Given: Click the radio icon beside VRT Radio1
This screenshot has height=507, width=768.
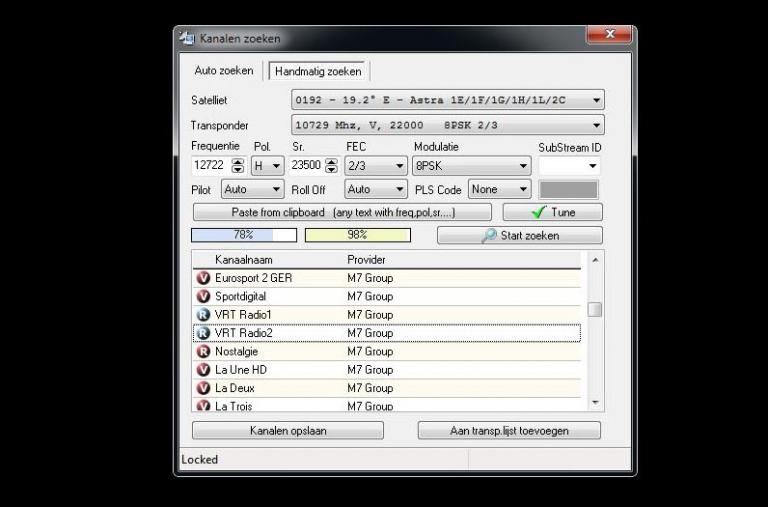Looking at the screenshot, I should pyautogui.click(x=204, y=315).
